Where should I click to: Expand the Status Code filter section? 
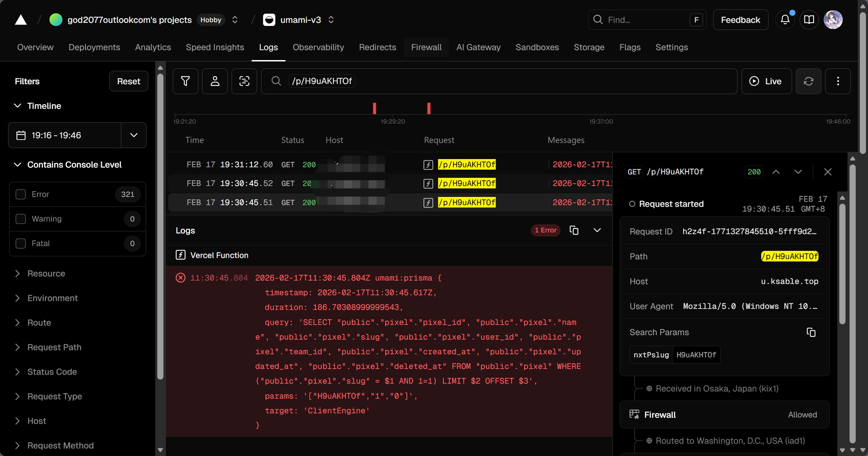click(52, 372)
